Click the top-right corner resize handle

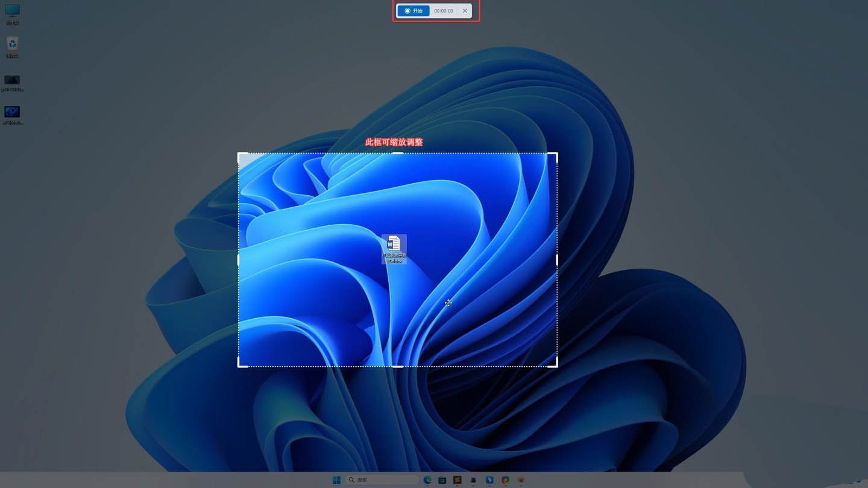(x=555, y=155)
